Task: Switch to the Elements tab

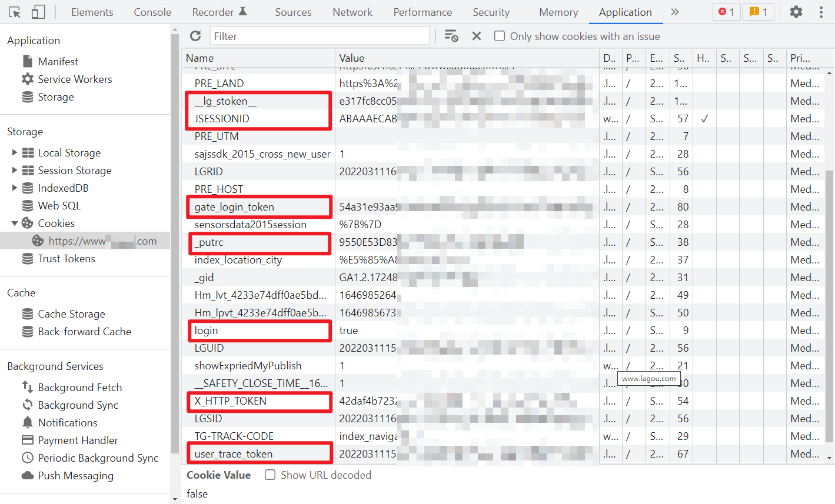Action: [x=92, y=12]
